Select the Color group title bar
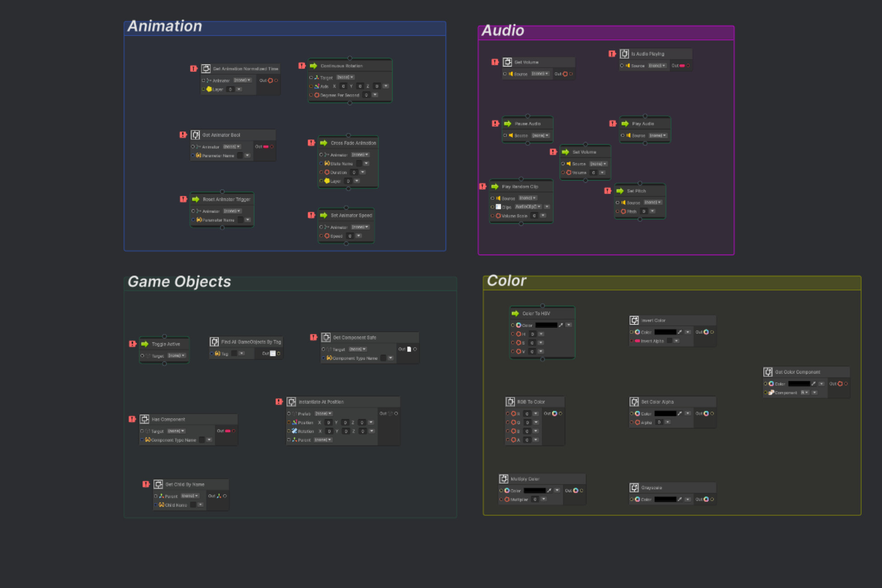The width and height of the screenshot is (882, 588). 672,283
